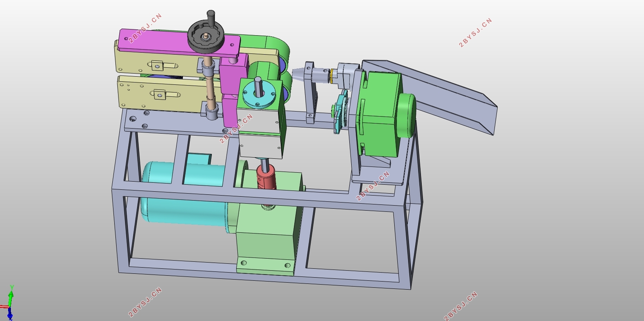644x321 pixels.
Task: Select the black handwheel on top
Action: coord(206,36)
